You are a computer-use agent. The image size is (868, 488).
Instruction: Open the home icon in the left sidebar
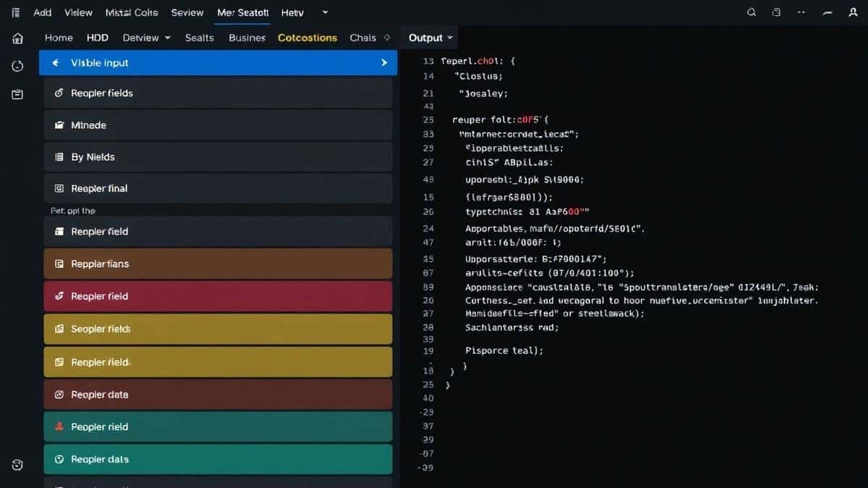pos(17,38)
